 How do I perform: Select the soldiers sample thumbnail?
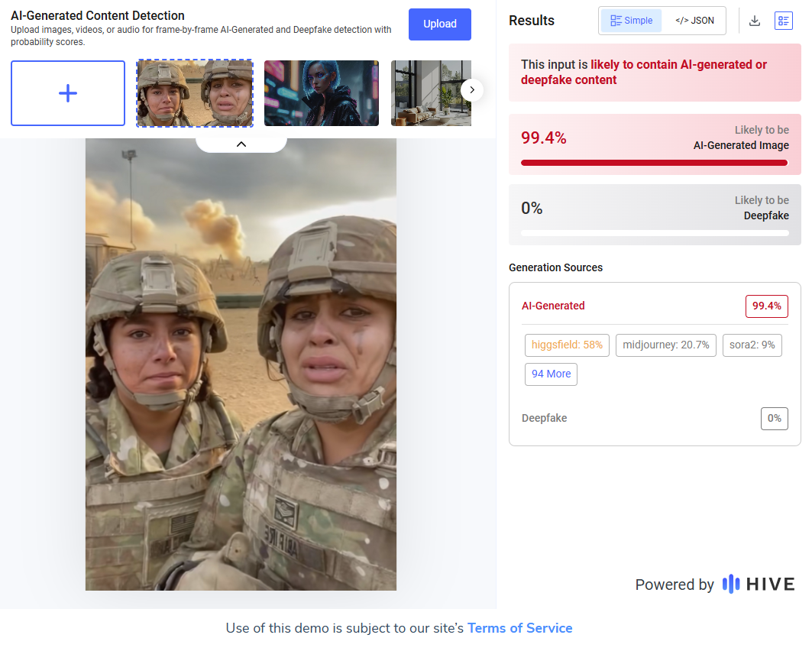tap(195, 93)
